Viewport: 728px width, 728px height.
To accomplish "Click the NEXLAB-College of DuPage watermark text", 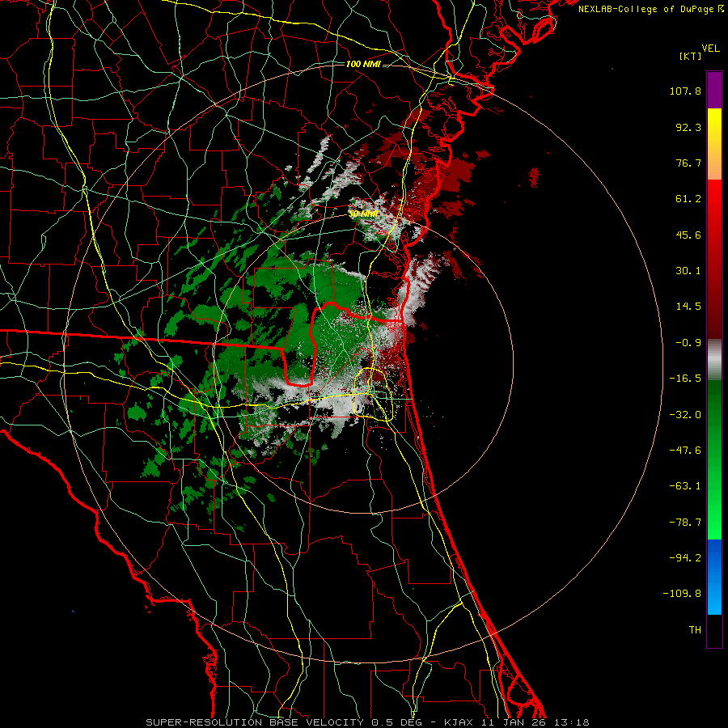I will coord(650,9).
